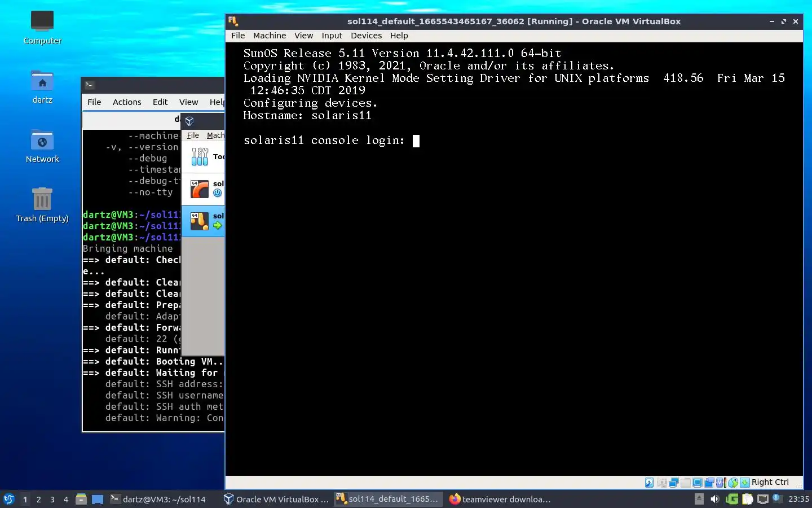
Task: Open the clipboard manager tray icon
Action: tap(748, 499)
